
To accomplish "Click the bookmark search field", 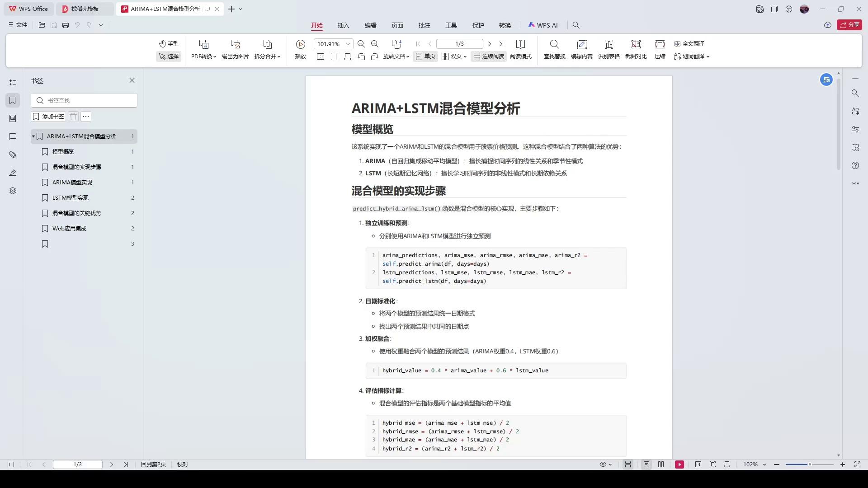I will tap(84, 100).
